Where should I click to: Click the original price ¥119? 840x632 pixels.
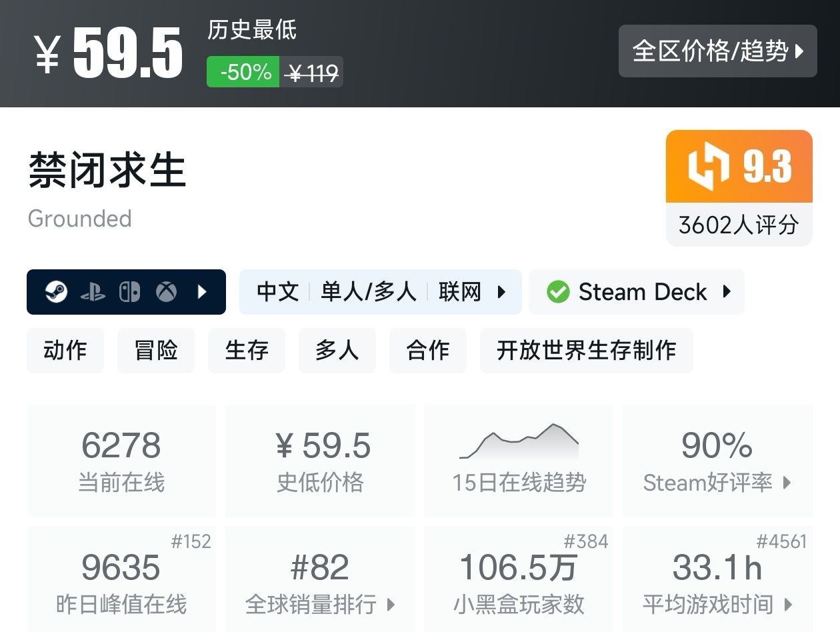(312, 72)
